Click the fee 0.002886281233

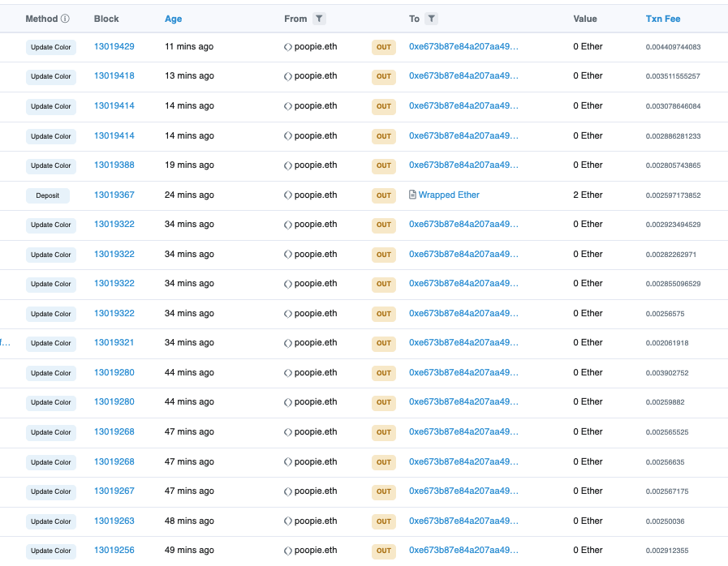tap(673, 136)
